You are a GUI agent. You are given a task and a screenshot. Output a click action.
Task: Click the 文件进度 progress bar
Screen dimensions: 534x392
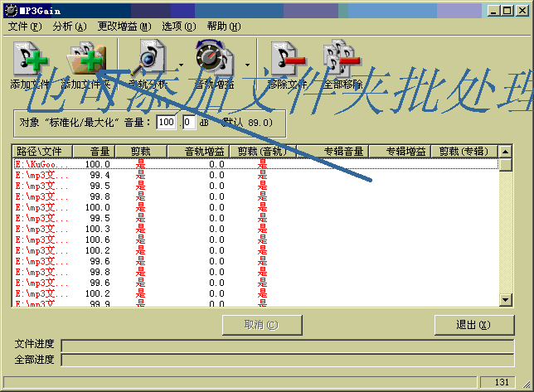[288, 346]
